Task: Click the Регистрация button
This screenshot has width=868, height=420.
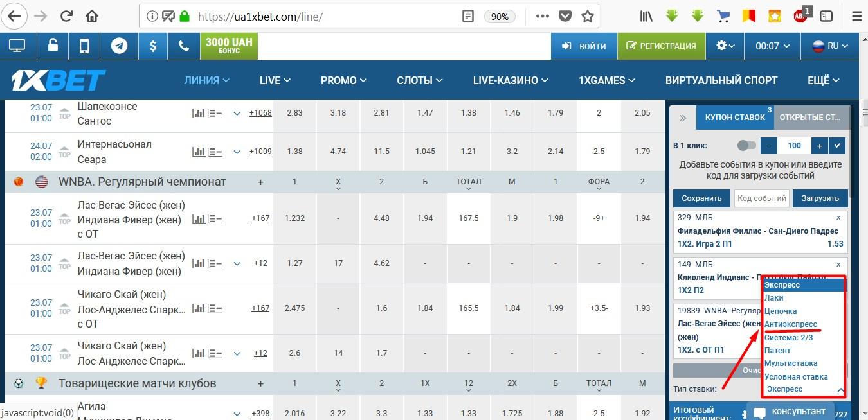Action: click(661, 46)
